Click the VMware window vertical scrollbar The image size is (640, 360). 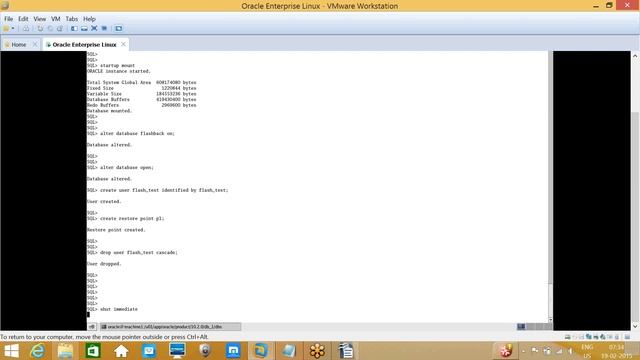coord(635,191)
